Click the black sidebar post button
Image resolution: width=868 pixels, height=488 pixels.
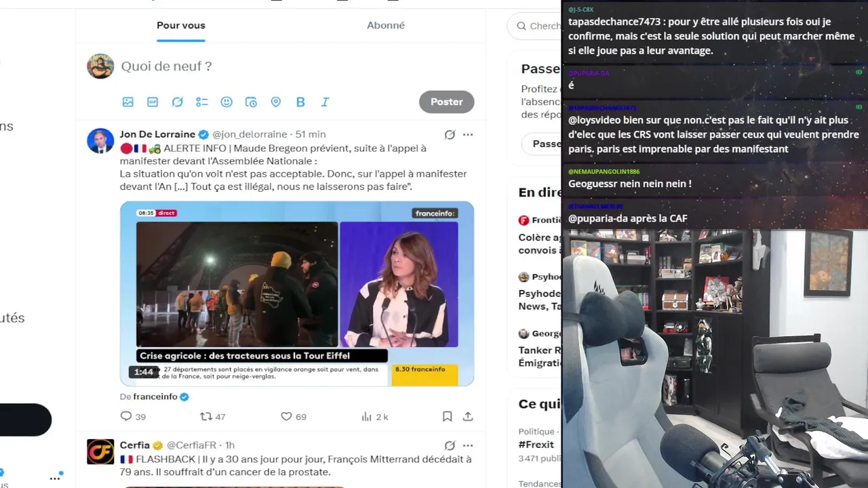(25, 420)
